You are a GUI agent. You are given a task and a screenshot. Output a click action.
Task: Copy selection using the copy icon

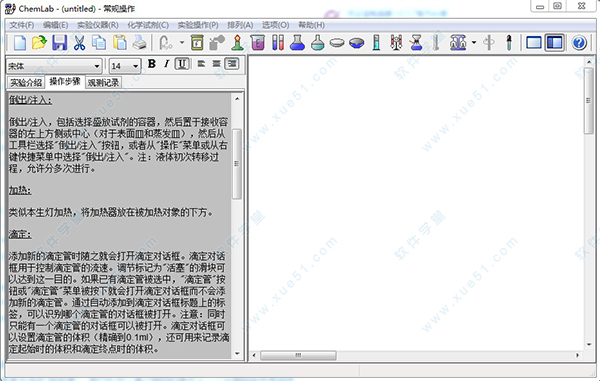click(99, 42)
